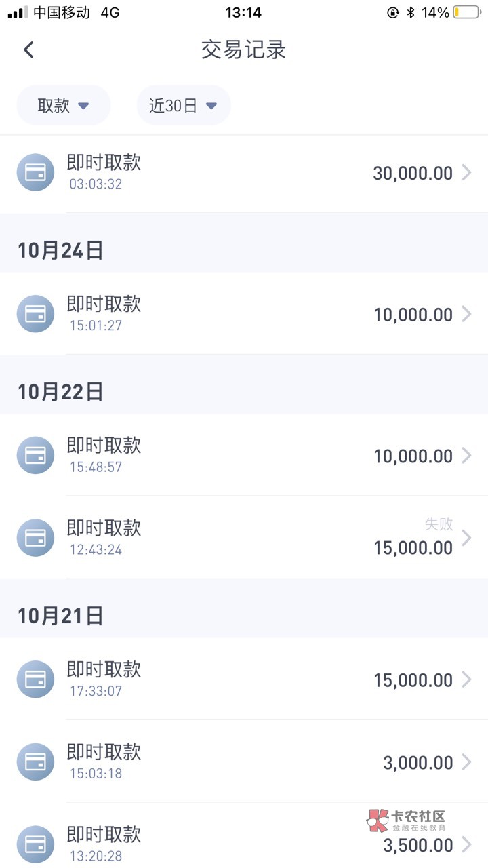Tap card icon of failed 12:43:24 withdrawal
488x868 pixels.
tap(35, 538)
